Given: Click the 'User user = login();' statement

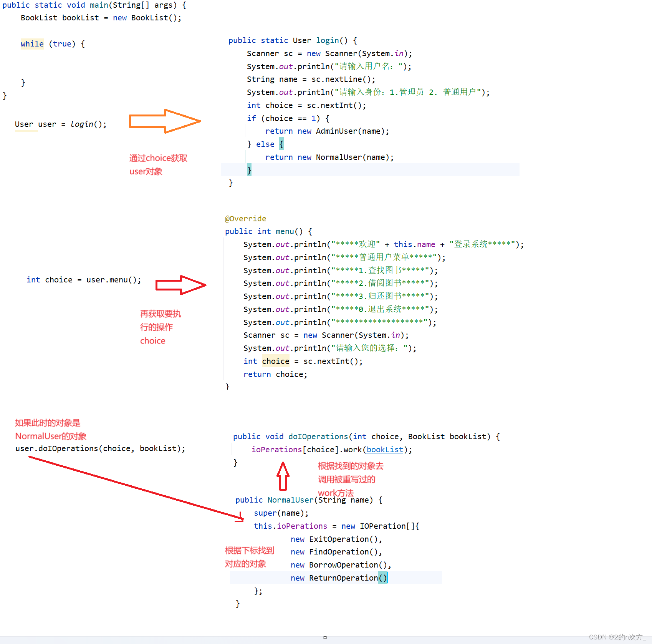Looking at the screenshot, I should coord(61,124).
